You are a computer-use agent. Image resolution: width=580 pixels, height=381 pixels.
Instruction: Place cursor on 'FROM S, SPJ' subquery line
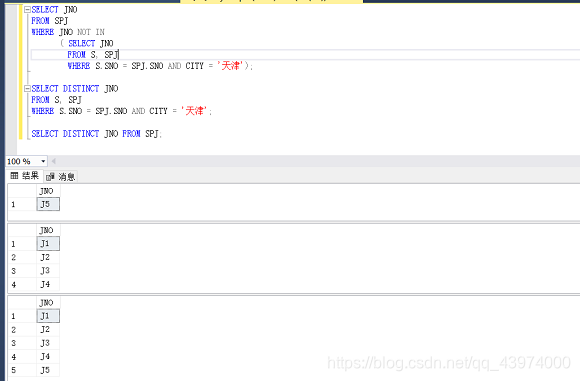[x=93, y=55]
